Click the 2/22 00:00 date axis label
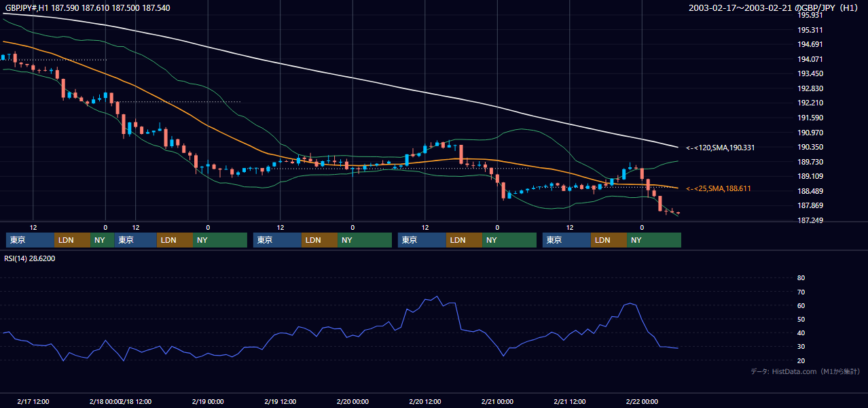The width and height of the screenshot is (868, 408). [642, 401]
